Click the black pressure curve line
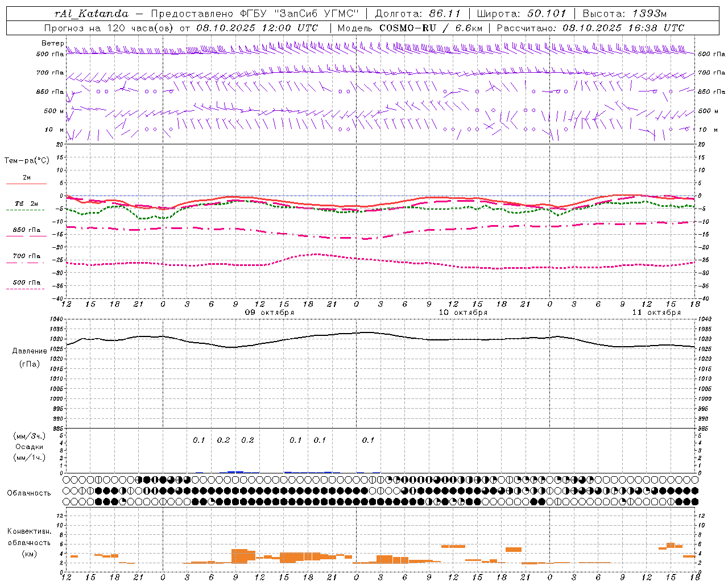Image resolution: width=728 pixels, height=582 pixels. coord(381,333)
